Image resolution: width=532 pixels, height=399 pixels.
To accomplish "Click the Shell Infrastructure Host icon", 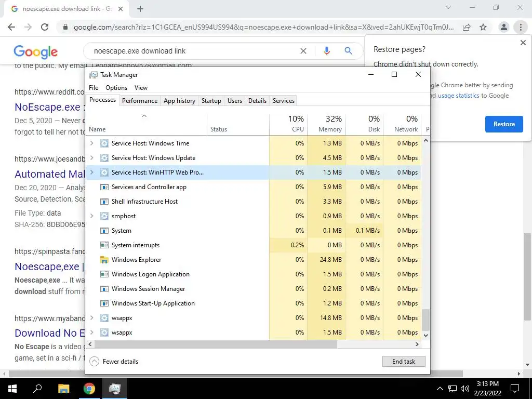I will point(104,202).
